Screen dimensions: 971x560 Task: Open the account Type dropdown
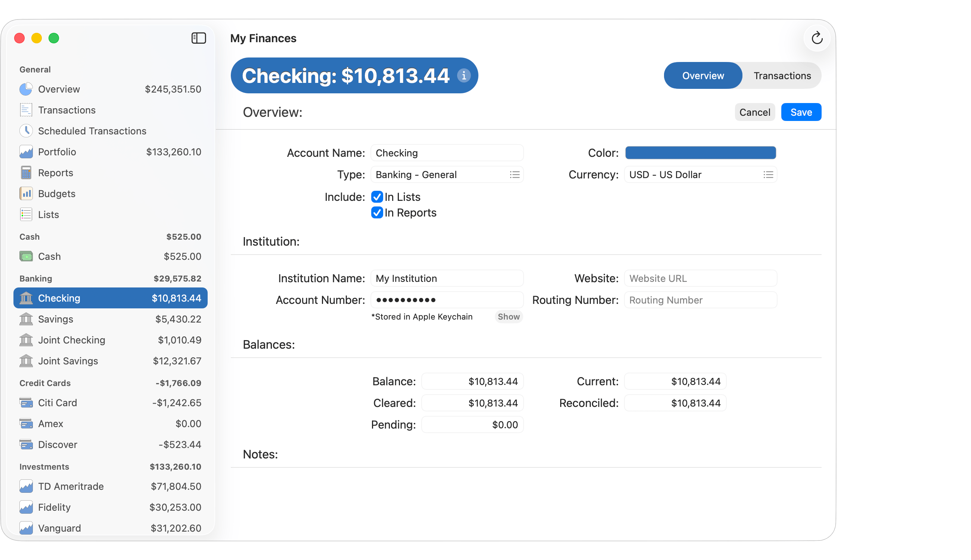pos(515,174)
